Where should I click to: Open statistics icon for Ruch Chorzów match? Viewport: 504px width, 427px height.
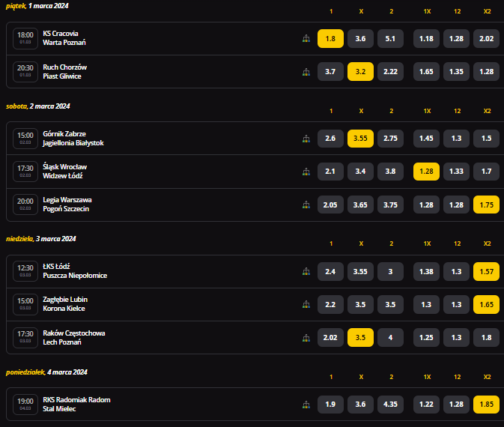click(306, 72)
